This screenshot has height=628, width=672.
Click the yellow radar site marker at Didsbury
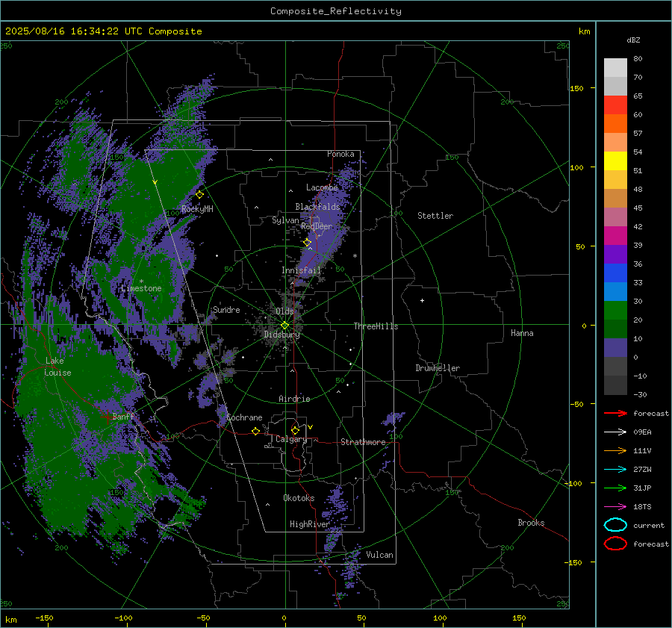[284, 326]
